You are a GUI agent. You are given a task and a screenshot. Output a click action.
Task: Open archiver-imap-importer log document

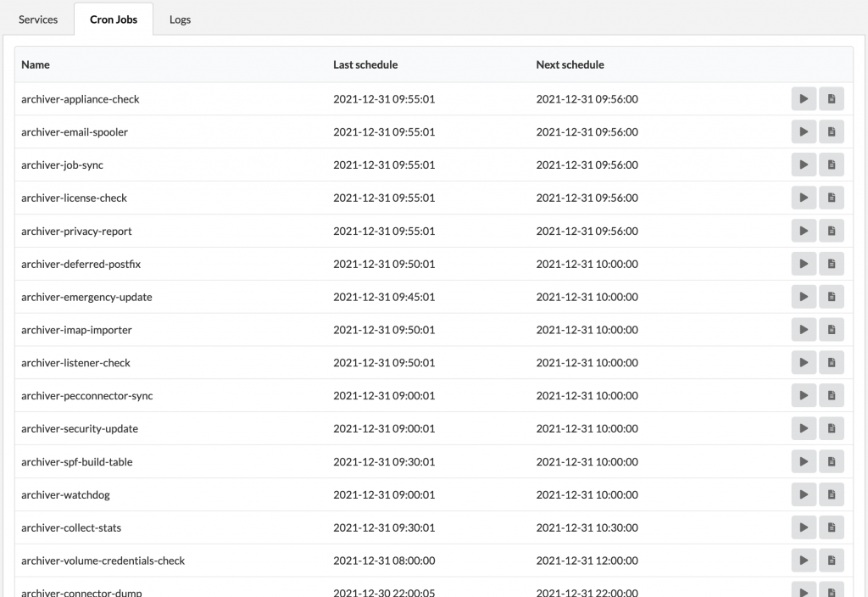pos(832,330)
